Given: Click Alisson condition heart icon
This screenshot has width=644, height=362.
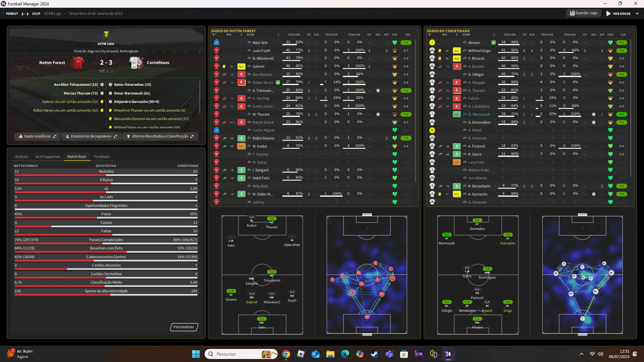Looking at the screenshot, I should point(610,43).
